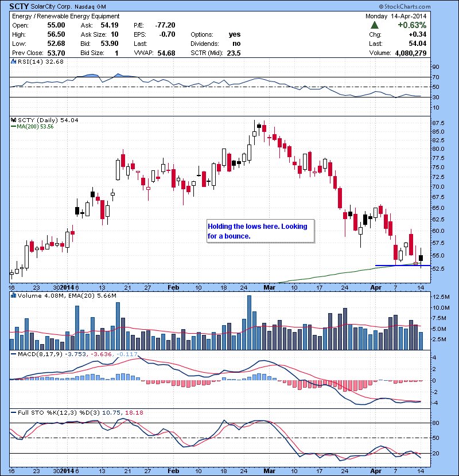Click the P/E value -77.20
459x476 pixels.
pos(165,25)
